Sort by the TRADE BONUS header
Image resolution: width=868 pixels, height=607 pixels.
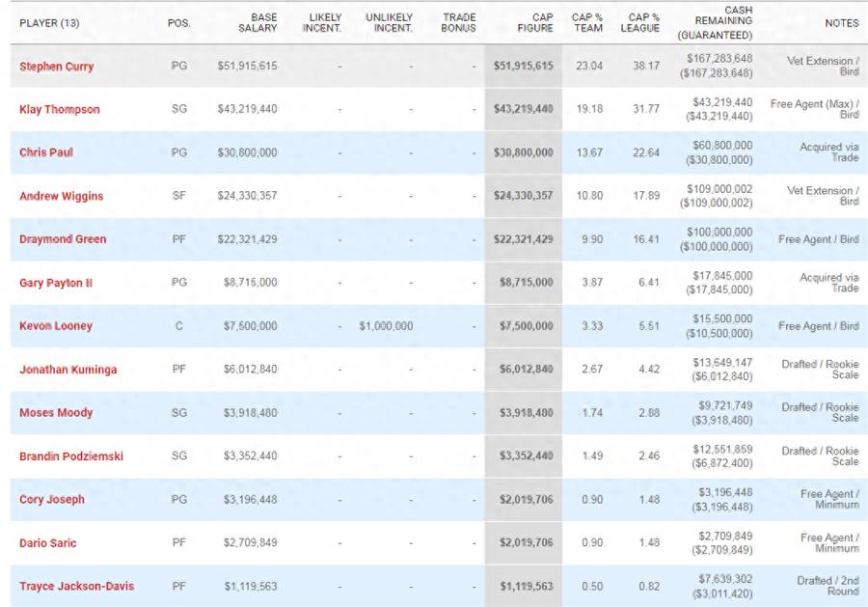tap(458, 23)
